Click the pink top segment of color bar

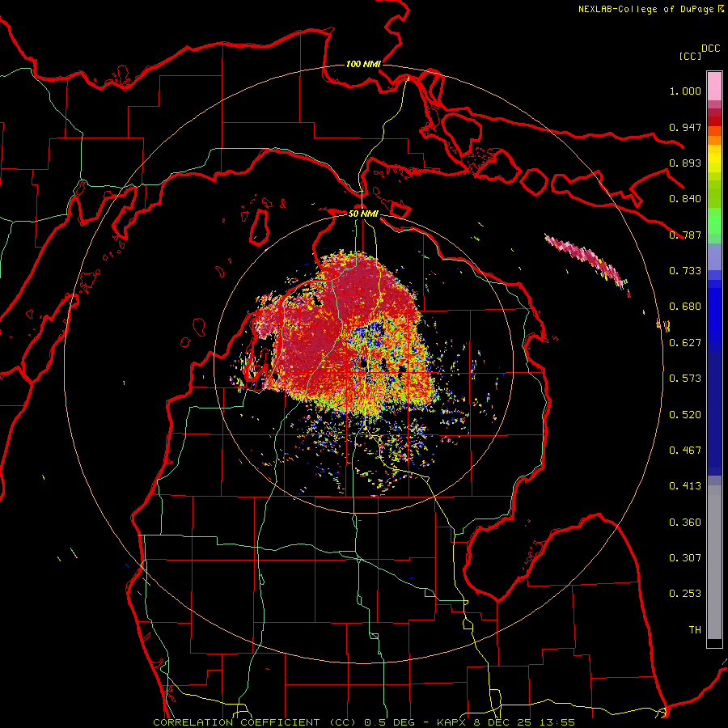[x=714, y=86]
